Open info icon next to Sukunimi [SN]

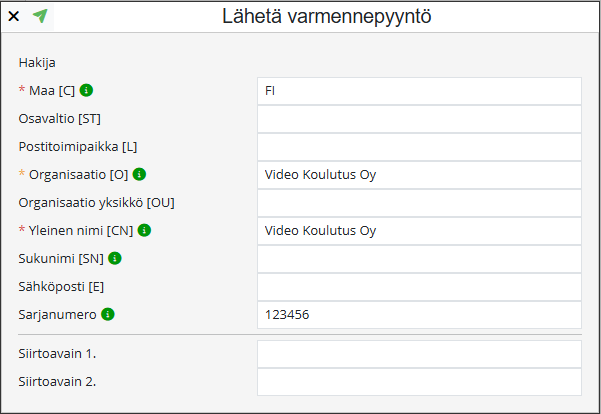115,258
